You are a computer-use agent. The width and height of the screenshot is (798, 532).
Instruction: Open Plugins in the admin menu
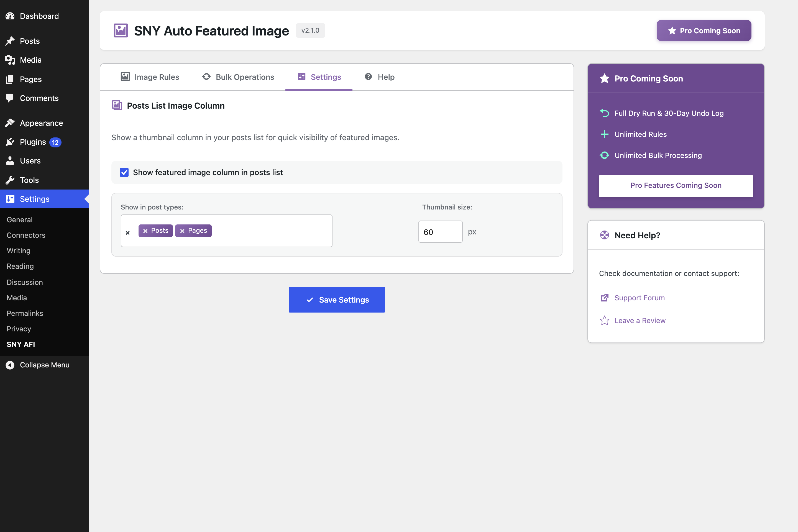44,142
